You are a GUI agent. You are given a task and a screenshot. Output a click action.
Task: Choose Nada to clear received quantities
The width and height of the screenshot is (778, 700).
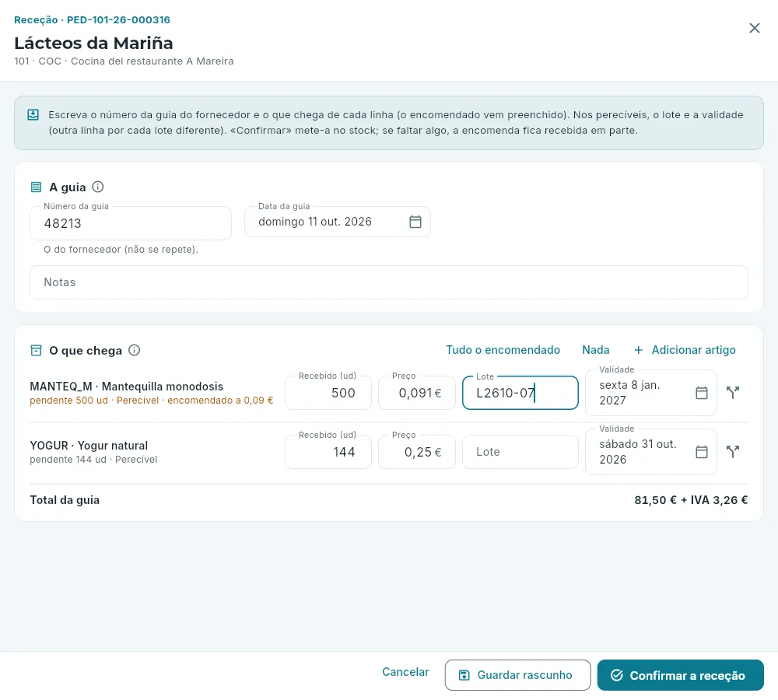595,350
